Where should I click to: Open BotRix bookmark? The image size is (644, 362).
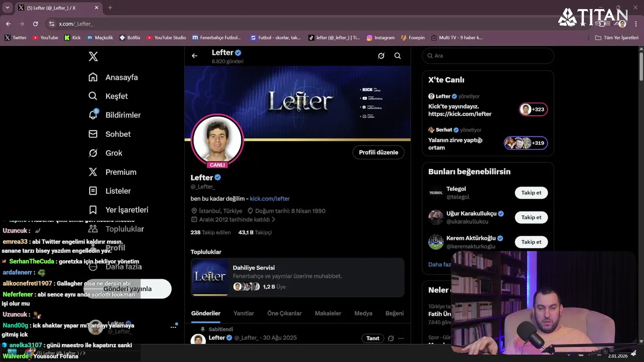tap(130, 38)
